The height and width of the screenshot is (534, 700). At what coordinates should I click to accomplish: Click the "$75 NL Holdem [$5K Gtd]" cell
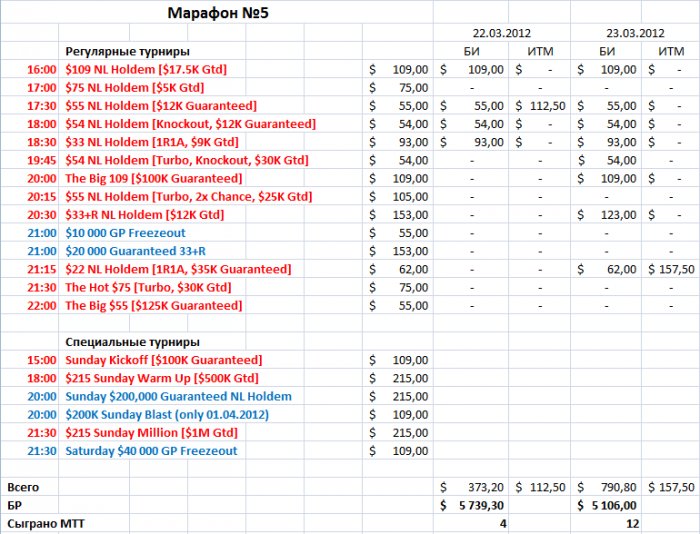pos(135,88)
